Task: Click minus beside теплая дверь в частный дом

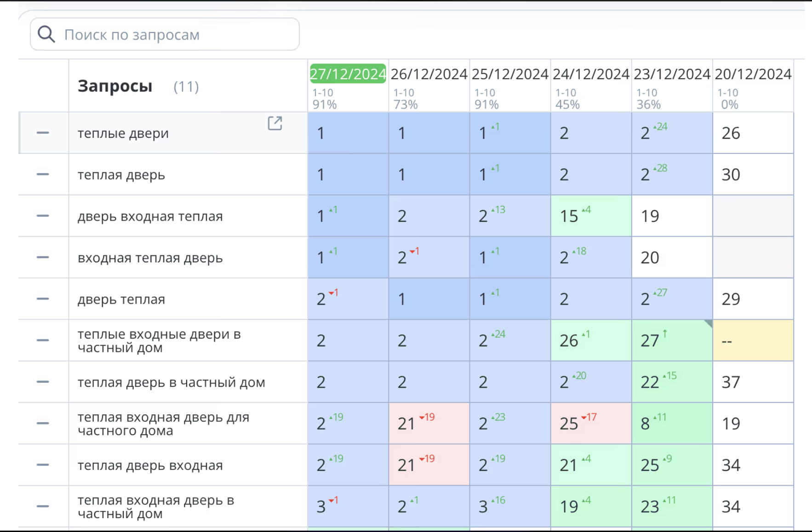Action: click(x=43, y=382)
